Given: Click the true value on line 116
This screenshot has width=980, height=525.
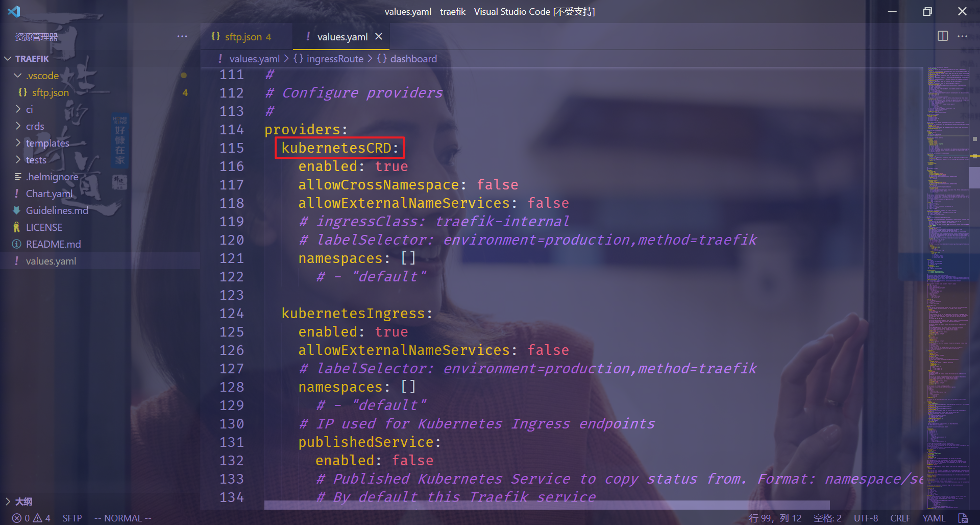Looking at the screenshot, I should (391, 166).
